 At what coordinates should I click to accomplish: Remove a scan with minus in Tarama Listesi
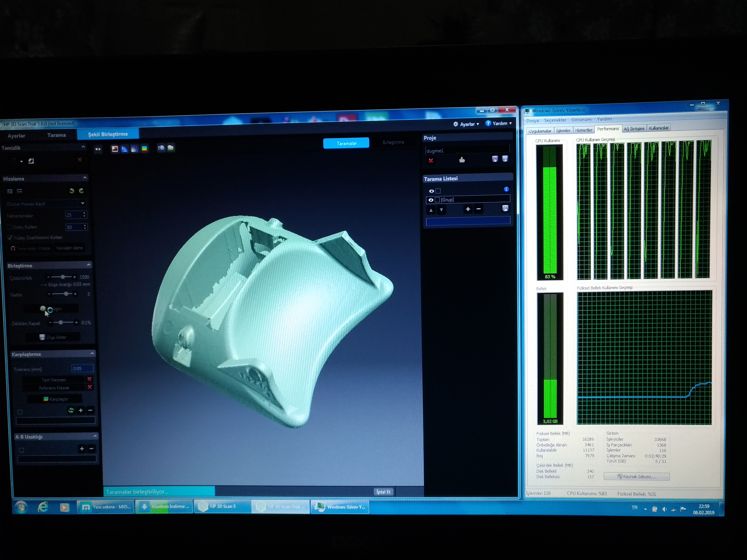point(478,209)
